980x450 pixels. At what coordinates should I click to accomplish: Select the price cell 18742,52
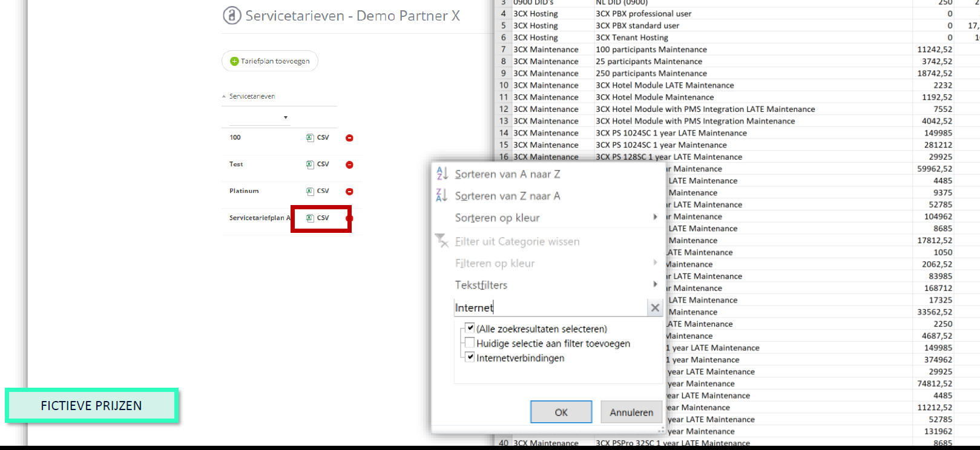(x=935, y=73)
